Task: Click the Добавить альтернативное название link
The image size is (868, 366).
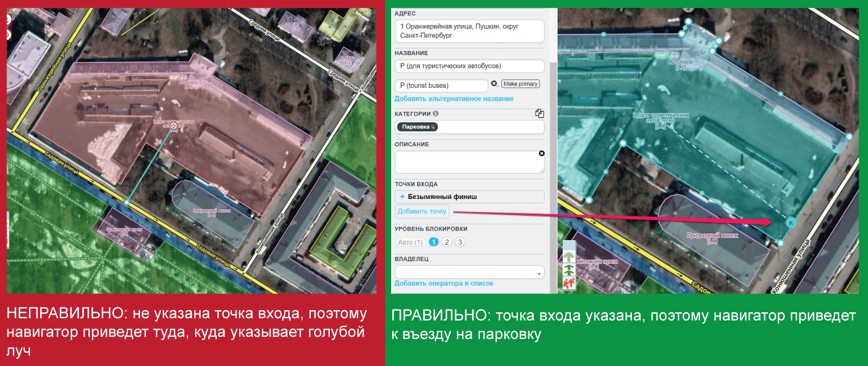Action: 454,99
